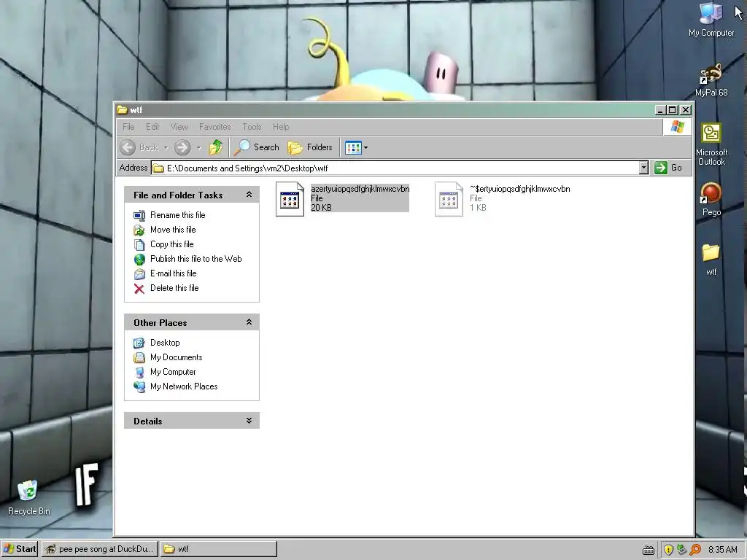This screenshot has height=560, width=747.
Task: Click Publish this file to the Web
Action: [196, 259]
